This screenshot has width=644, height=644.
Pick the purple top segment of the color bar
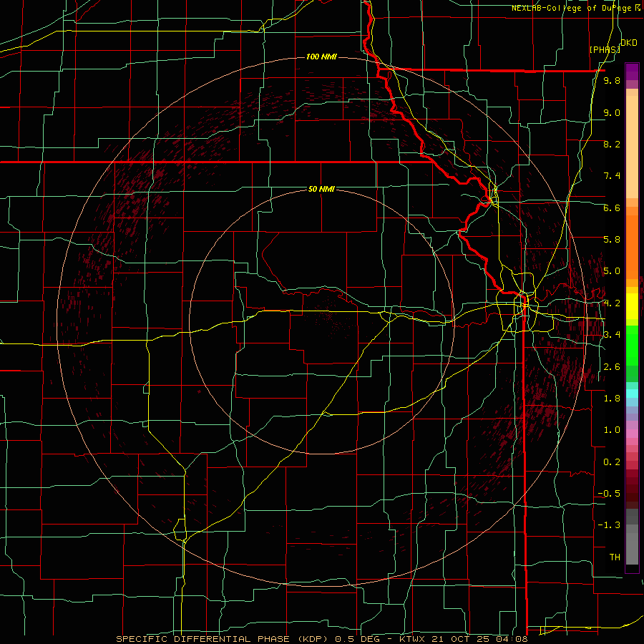click(x=632, y=72)
